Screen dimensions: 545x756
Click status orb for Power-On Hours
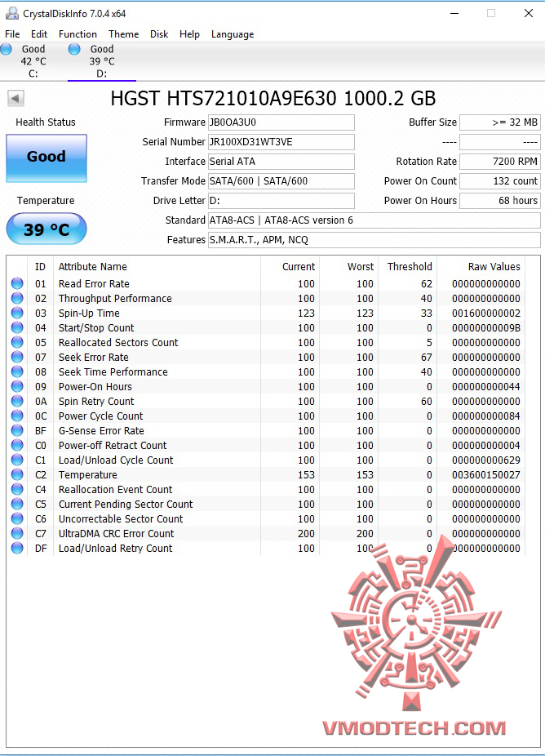pyautogui.click(x=17, y=387)
